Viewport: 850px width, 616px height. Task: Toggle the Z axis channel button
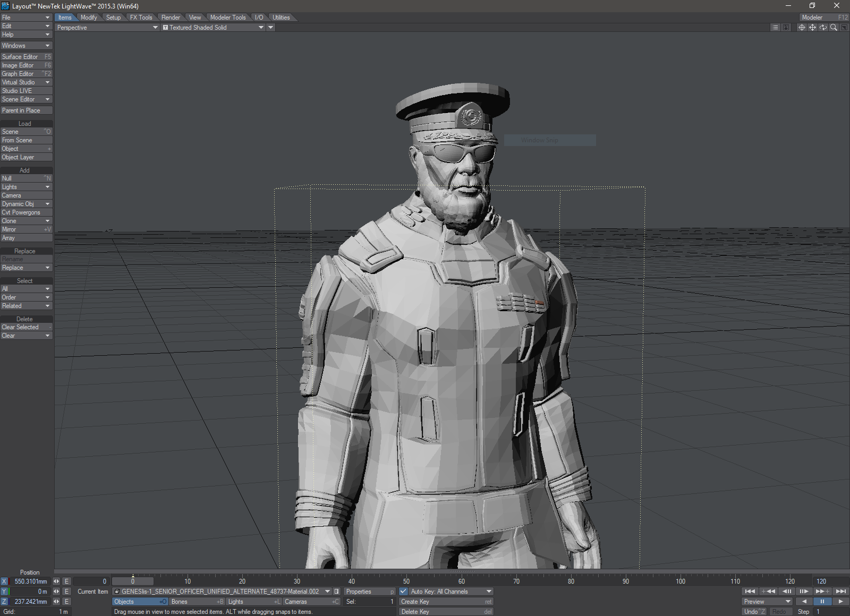point(4,602)
